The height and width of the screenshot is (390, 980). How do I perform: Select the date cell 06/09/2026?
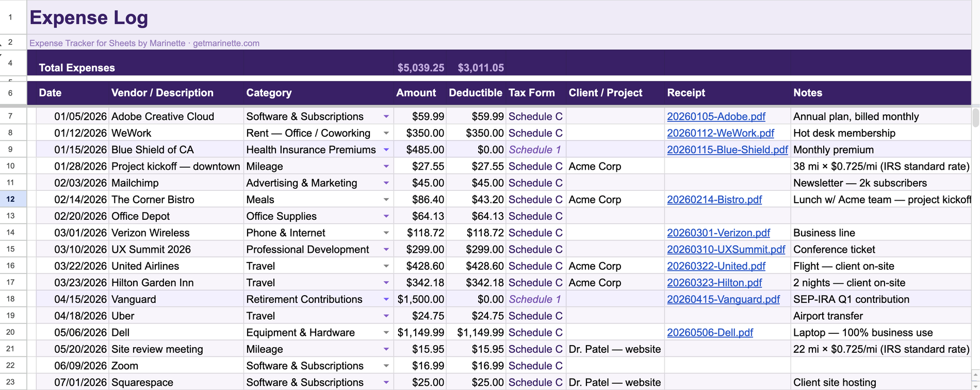73,366
